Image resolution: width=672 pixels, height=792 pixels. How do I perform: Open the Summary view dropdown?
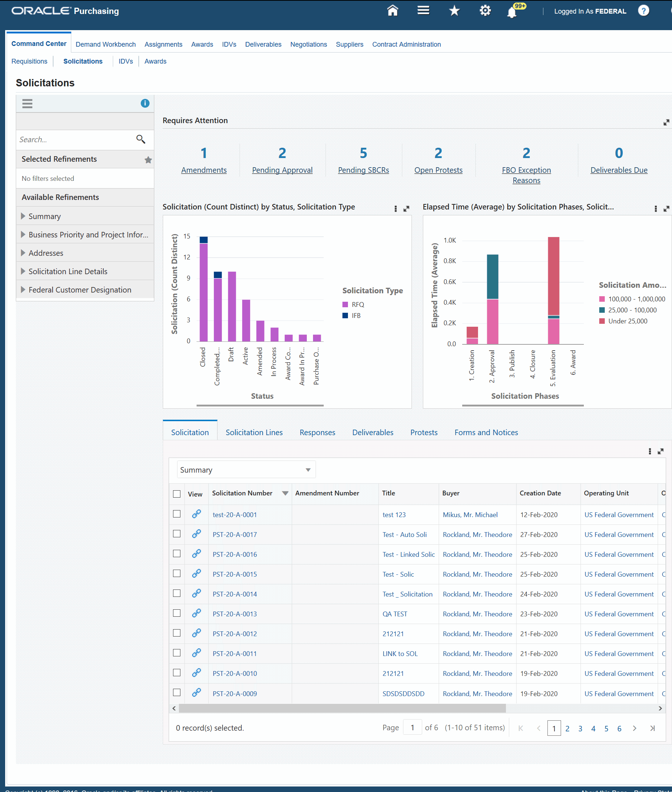246,470
